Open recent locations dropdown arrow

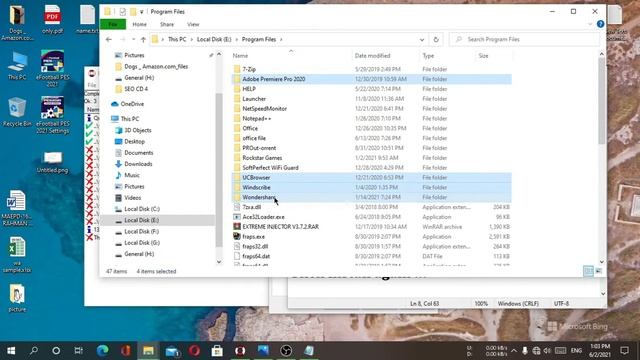133,40
